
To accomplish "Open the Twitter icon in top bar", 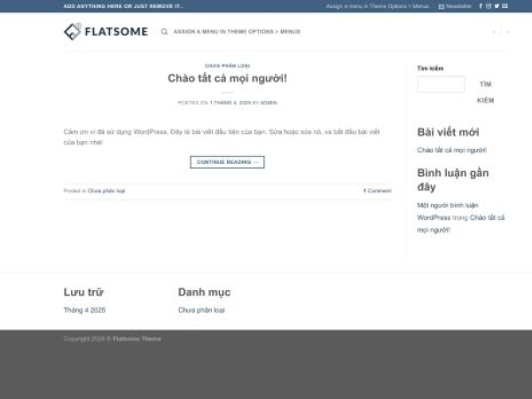I will point(497,5).
